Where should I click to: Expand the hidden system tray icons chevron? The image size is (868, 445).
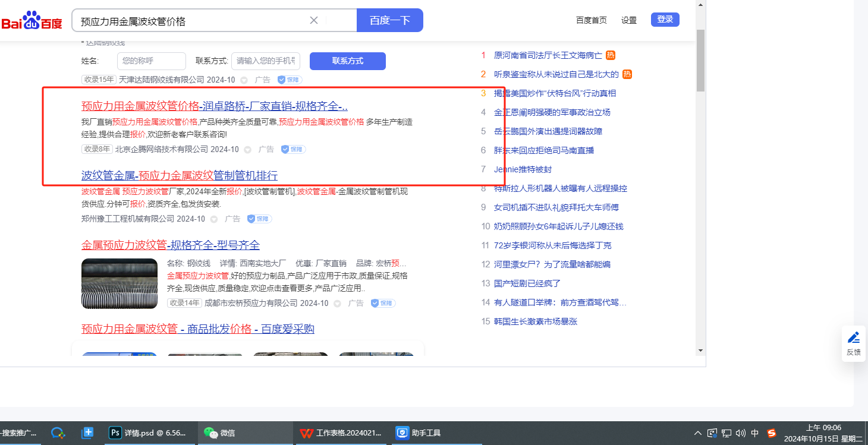click(x=698, y=433)
